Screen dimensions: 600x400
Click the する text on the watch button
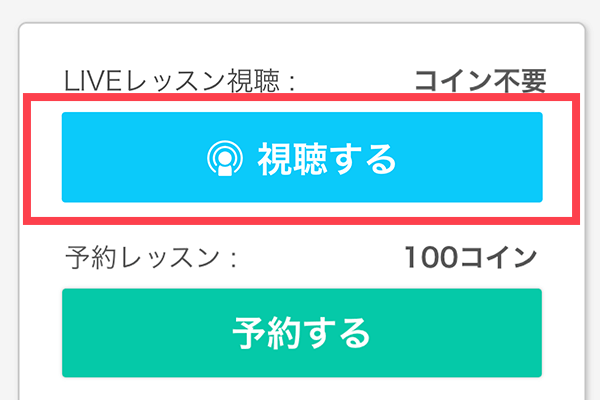pyautogui.click(x=363, y=159)
